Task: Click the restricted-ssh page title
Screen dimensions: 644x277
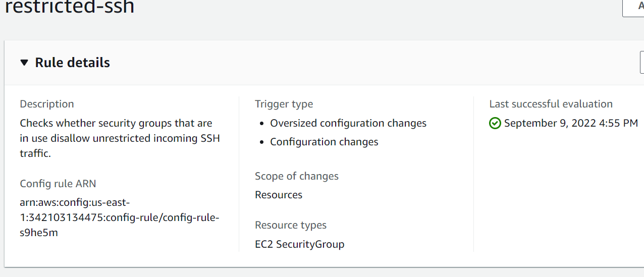Action: click(x=70, y=7)
